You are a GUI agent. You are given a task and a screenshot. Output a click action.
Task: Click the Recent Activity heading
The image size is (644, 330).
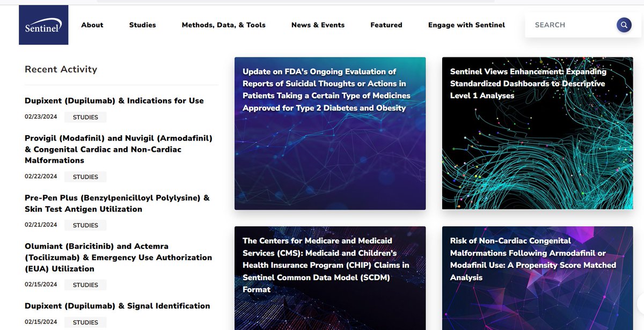click(61, 69)
